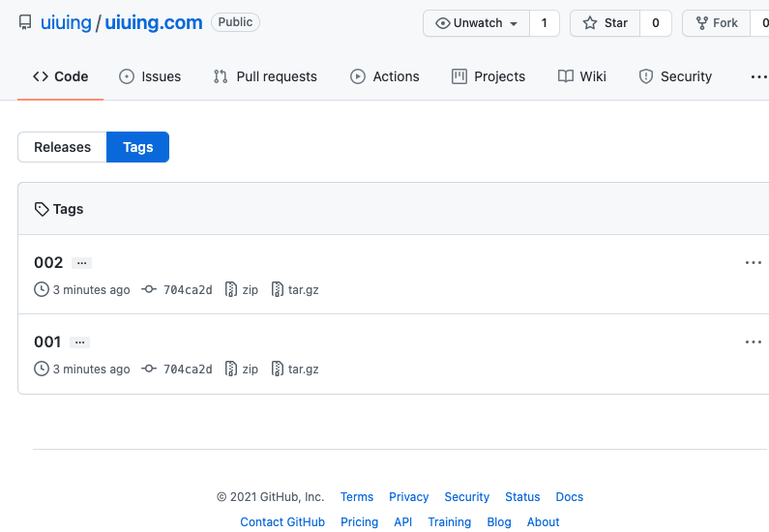Image resolution: width=769 pixels, height=532 pixels.
Task: Download the tar.gz archive of tag 001
Action: [x=304, y=369]
